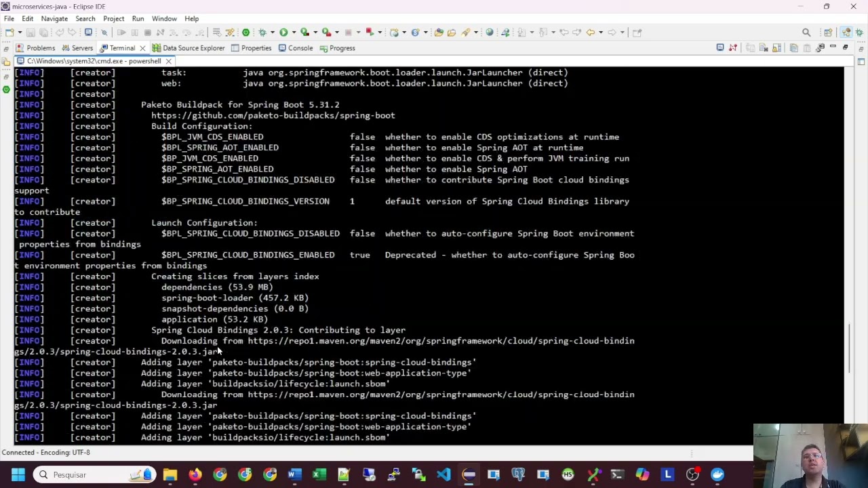Open Docker Desktop from the taskbar
Screen dimensions: 868x488
point(717,474)
